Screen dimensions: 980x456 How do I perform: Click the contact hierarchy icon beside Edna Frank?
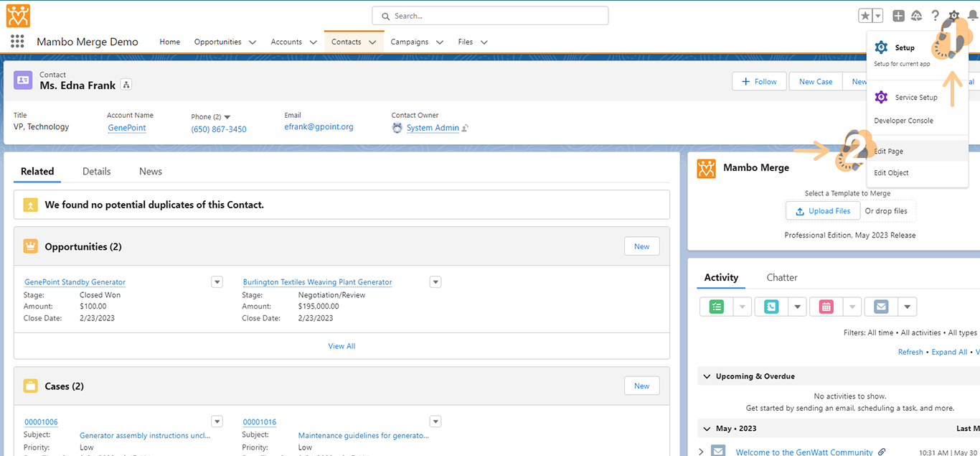(x=126, y=85)
